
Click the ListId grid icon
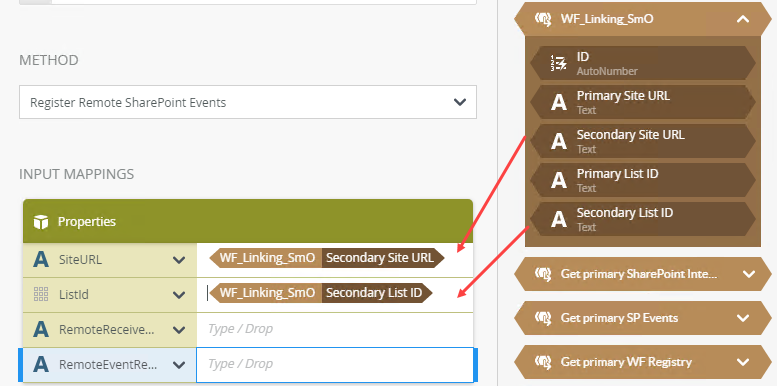click(41, 294)
